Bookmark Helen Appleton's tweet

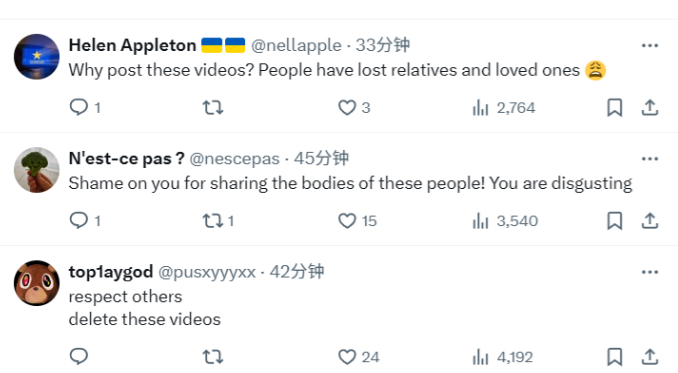point(614,107)
